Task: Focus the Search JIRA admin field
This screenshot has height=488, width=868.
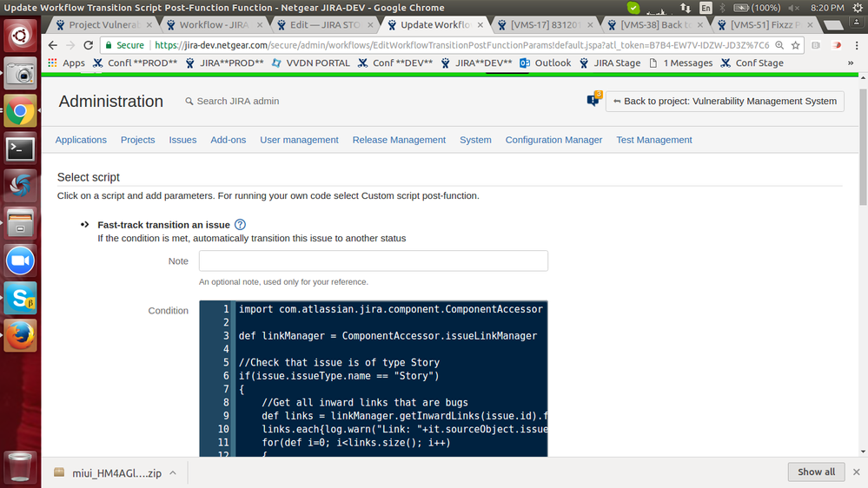Action: click(x=238, y=102)
